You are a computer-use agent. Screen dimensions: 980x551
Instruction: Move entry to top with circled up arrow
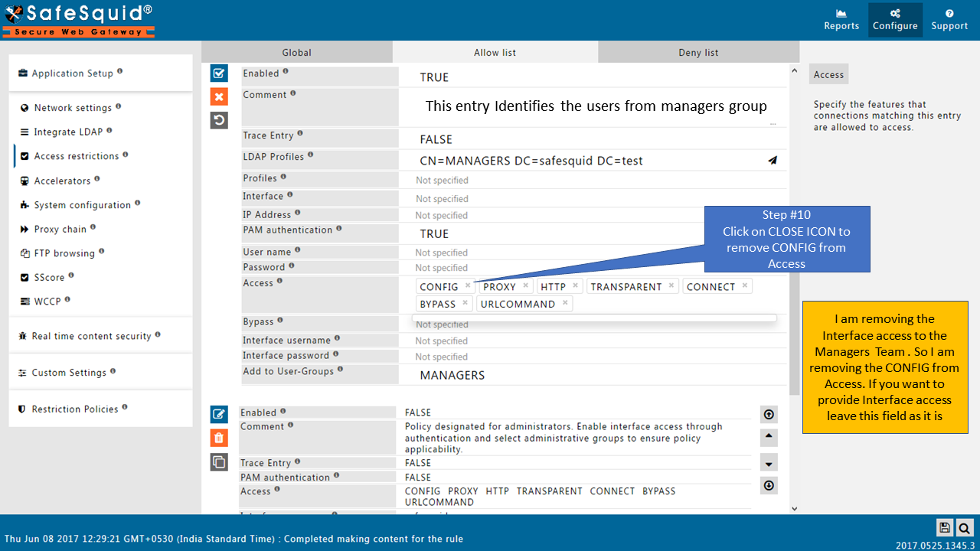(769, 414)
